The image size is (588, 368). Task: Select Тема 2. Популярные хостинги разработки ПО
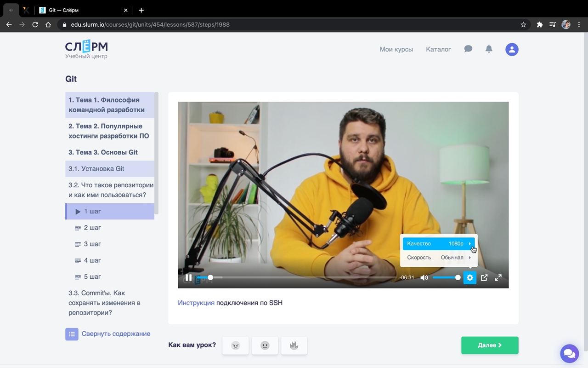(x=110, y=131)
